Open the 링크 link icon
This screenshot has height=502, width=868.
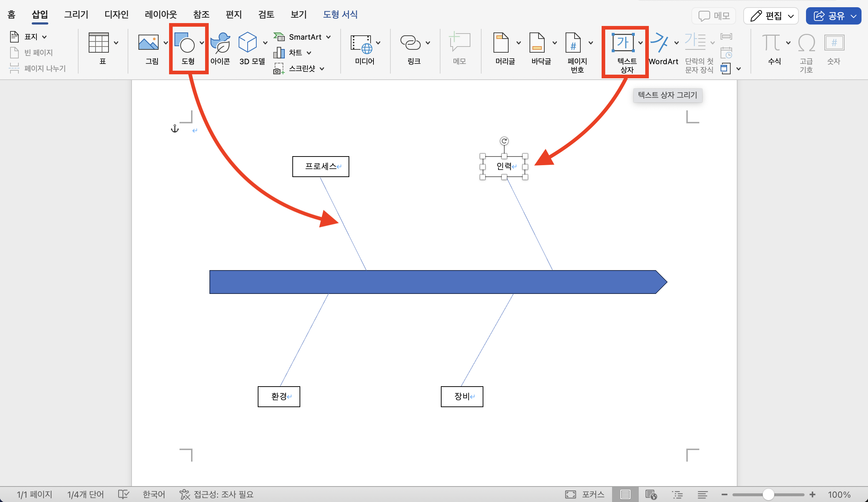click(x=410, y=43)
